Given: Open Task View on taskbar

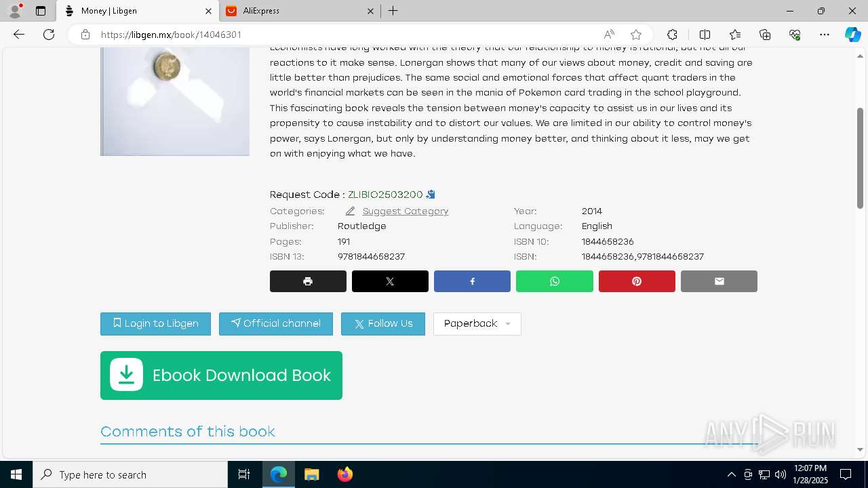Looking at the screenshot, I should click(244, 474).
